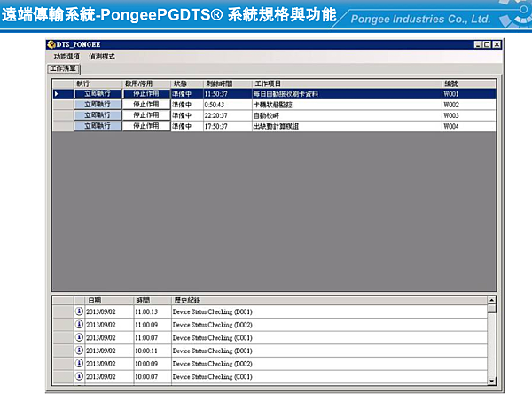Click date cell 2013/09/02 in 11:00:13 row

click(109, 311)
